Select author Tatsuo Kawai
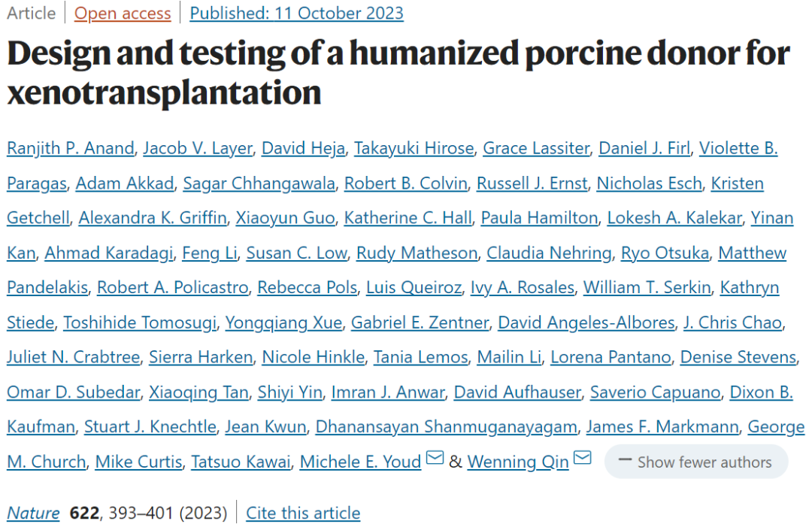812x527 pixels. click(241, 462)
